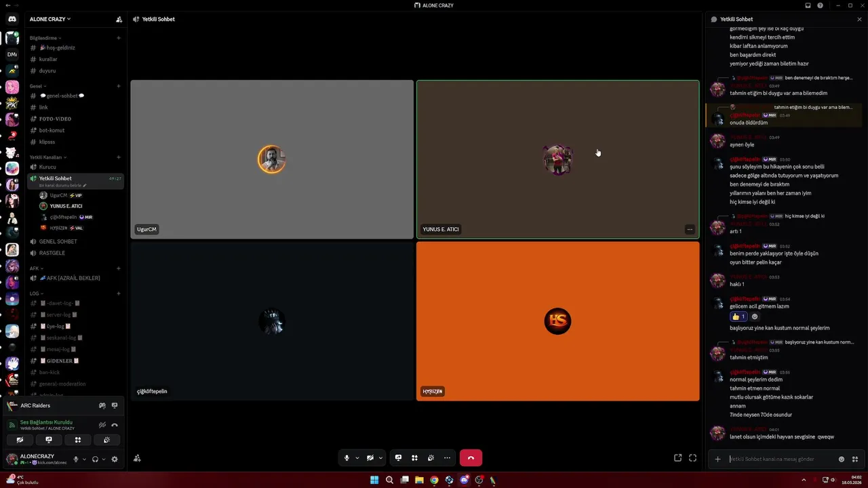Pop out the call window
The image size is (868, 488).
(677, 458)
